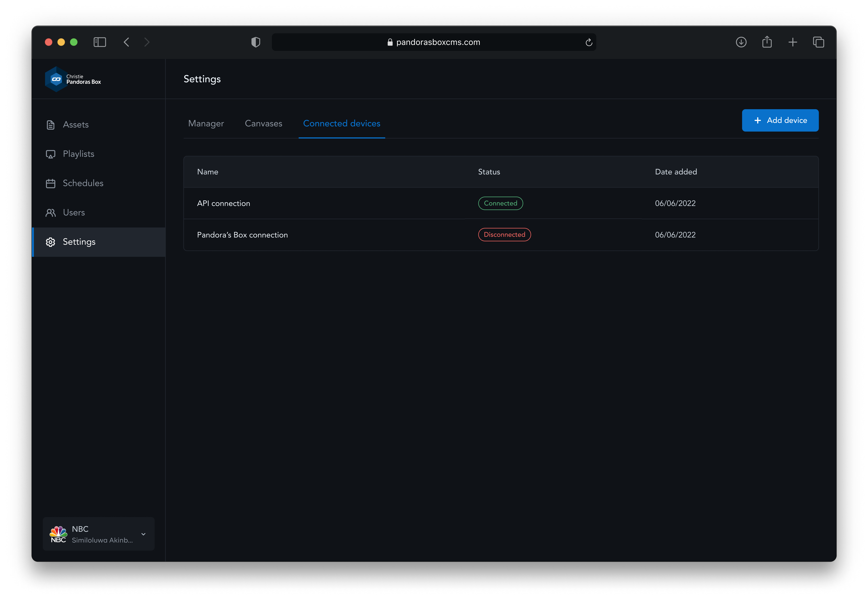Viewport: 868px width, 599px height.
Task: Open the Safari downloads icon
Action: (741, 42)
